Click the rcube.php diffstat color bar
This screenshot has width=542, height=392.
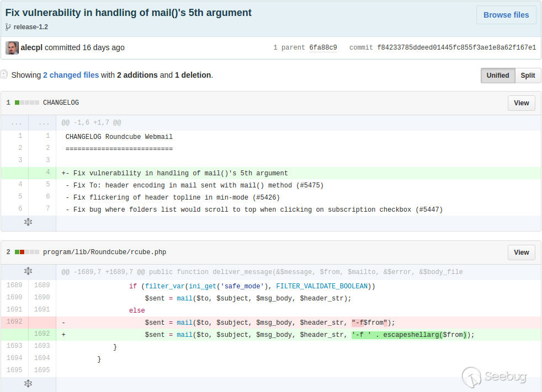[x=27, y=252]
